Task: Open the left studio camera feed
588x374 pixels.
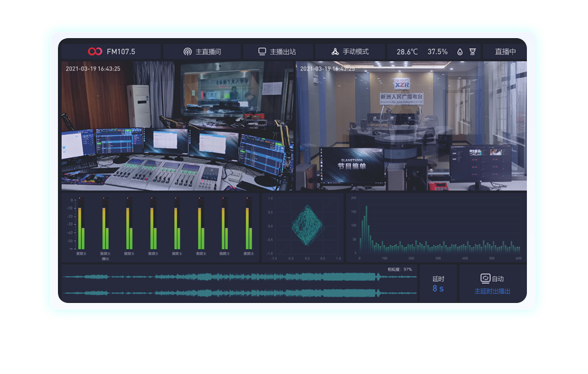Action: [x=177, y=125]
